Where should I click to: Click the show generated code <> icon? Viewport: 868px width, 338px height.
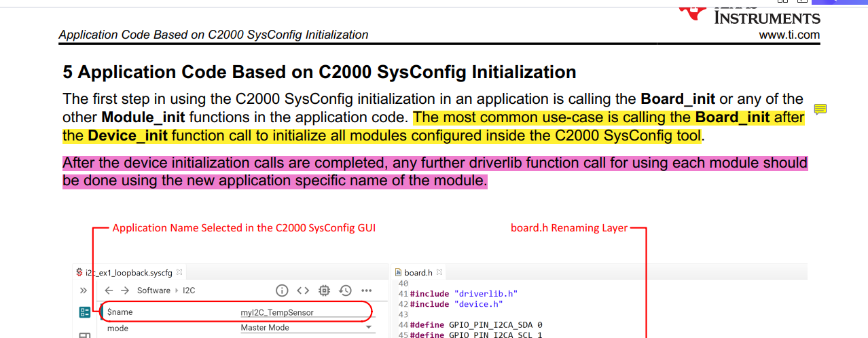[x=303, y=290]
